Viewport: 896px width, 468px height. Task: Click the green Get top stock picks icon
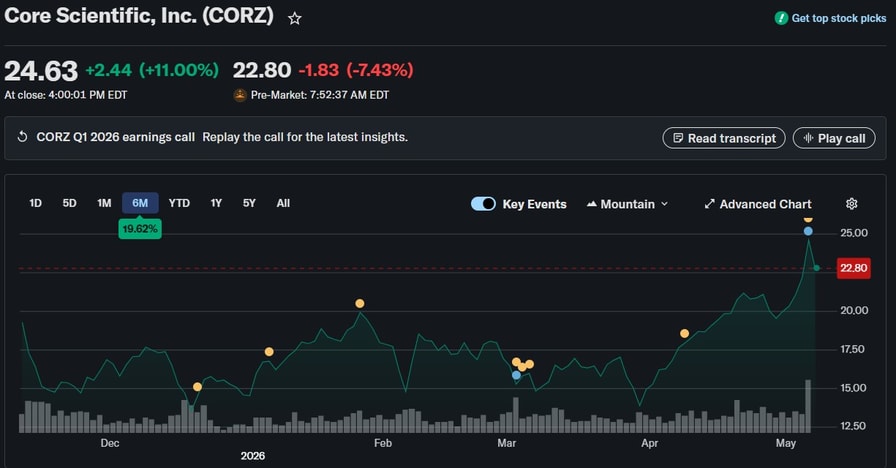click(x=781, y=18)
